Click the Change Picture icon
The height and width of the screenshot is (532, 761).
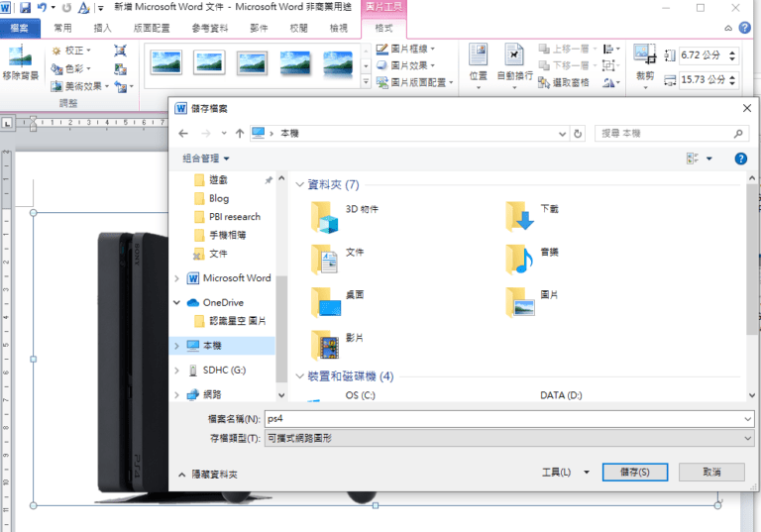tap(120, 69)
